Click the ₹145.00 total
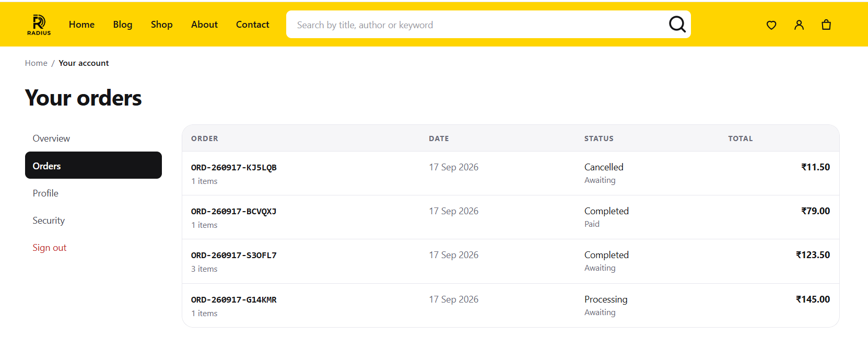This screenshot has height=359, width=868. 813,299
